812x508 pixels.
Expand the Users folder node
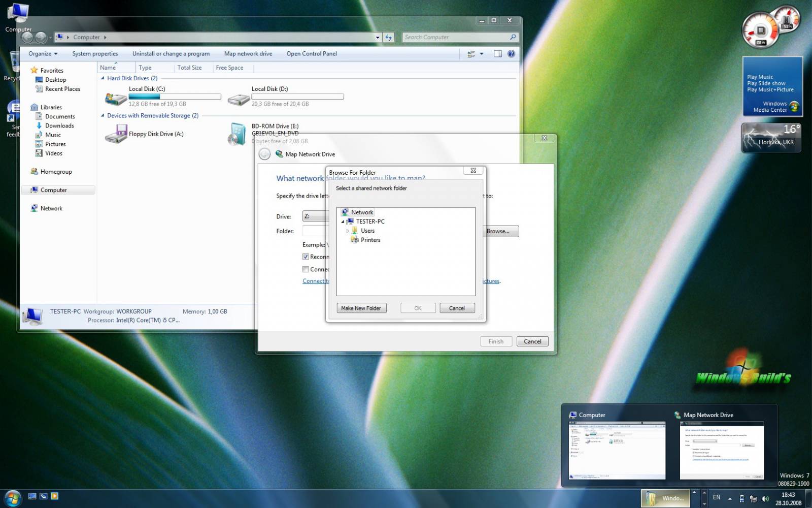point(348,231)
